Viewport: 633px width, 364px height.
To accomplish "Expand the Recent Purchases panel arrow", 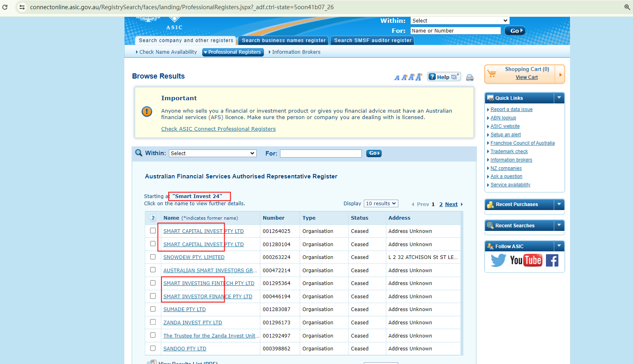I will tap(559, 204).
